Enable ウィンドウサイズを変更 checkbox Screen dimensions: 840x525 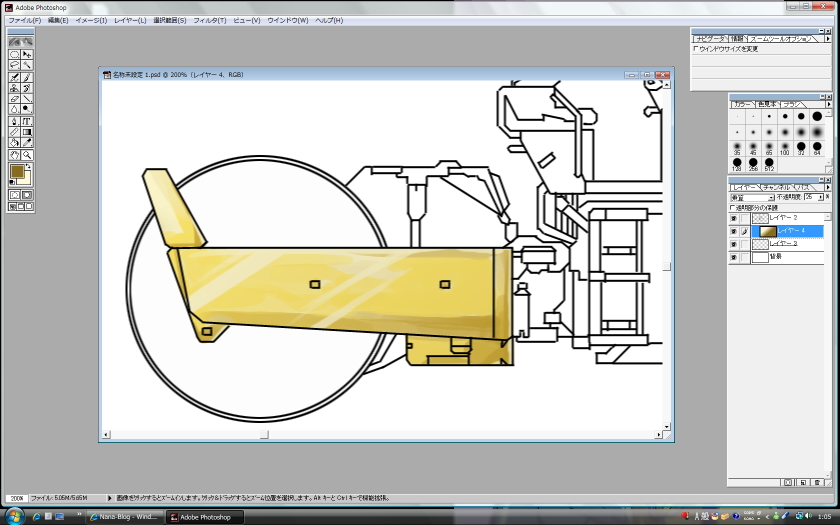coord(696,48)
